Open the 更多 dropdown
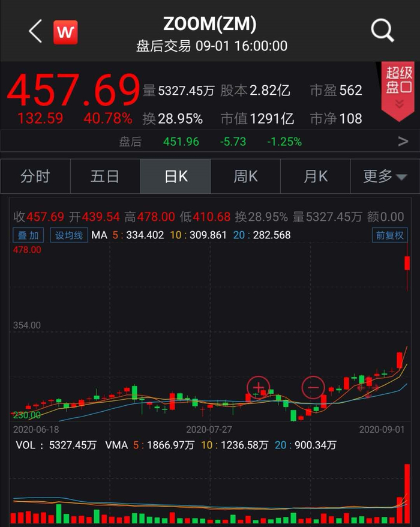420x527 pixels. (x=385, y=176)
